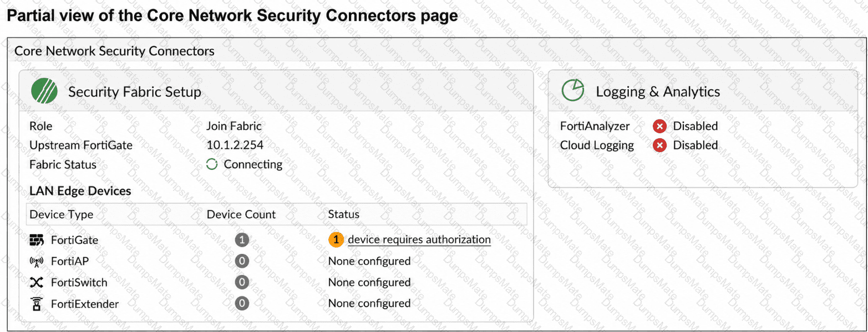
Task: Click the Status column header
Action: [x=344, y=214]
